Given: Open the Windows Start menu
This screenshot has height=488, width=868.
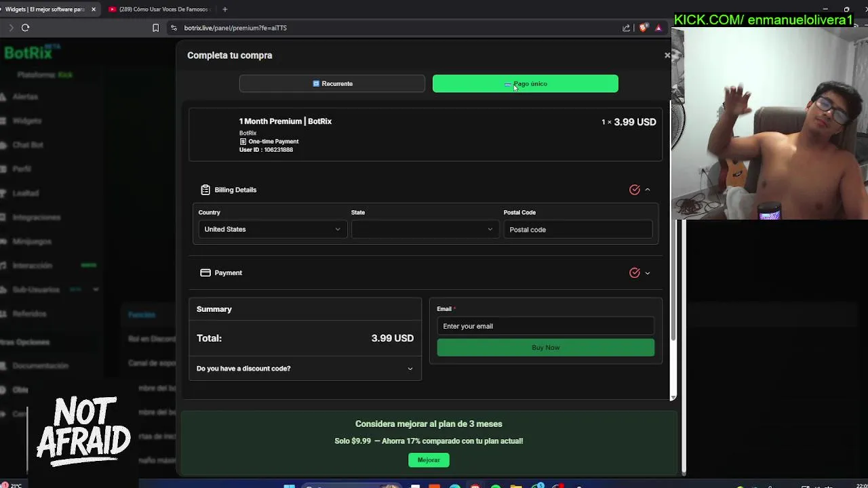Looking at the screenshot, I should [x=290, y=485].
